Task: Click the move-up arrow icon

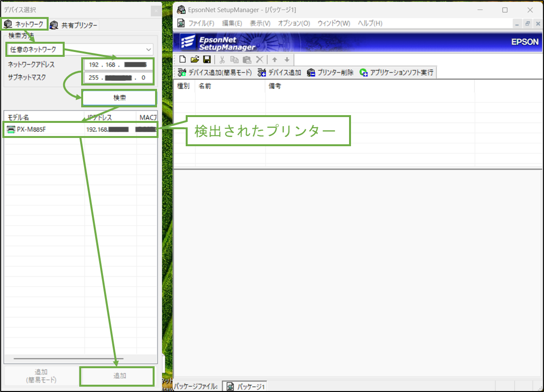Action: [x=275, y=59]
